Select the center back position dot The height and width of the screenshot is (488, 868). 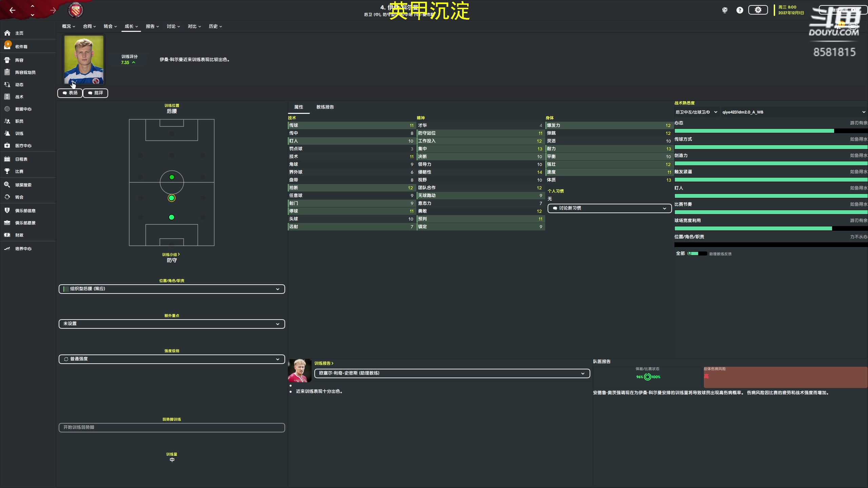click(172, 217)
